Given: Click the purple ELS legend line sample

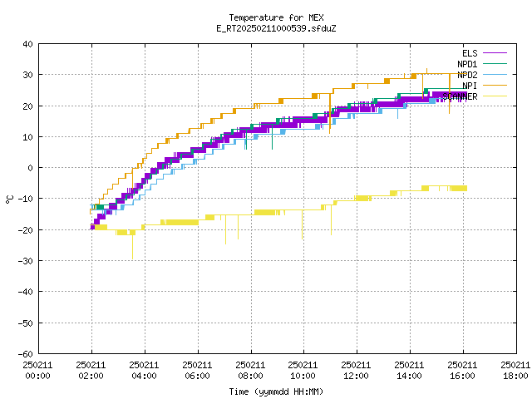Looking at the screenshot, I should 495,53.
